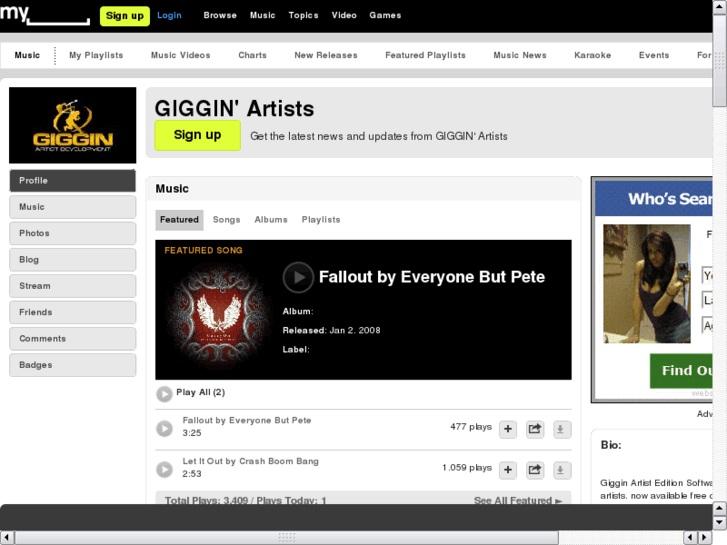The height and width of the screenshot is (545, 727).
Task: Click the my____ site logo
Action: pyautogui.click(x=45, y=15)
